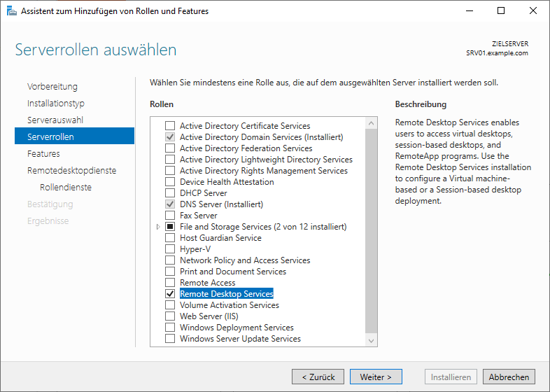Expand File and Storage Services node
Image resolution: width=550 pixels, height=392 pixels.
158,227
